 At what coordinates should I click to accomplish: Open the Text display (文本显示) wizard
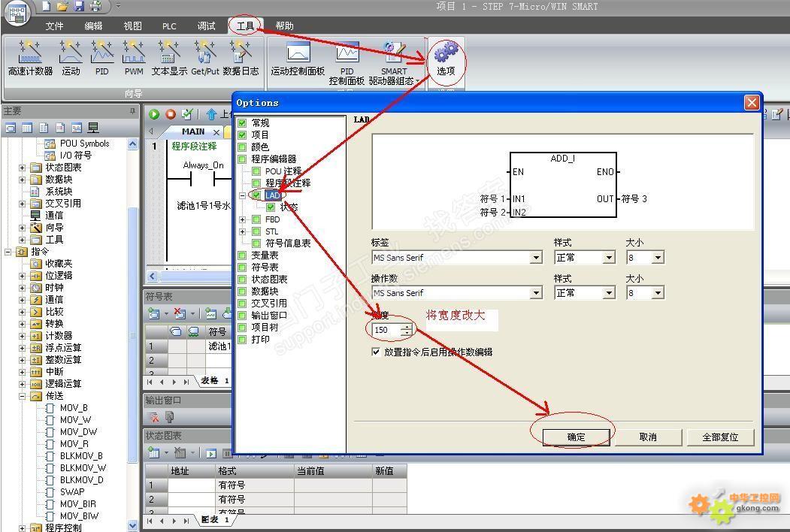pyautogui.click(x=169, y=58)
